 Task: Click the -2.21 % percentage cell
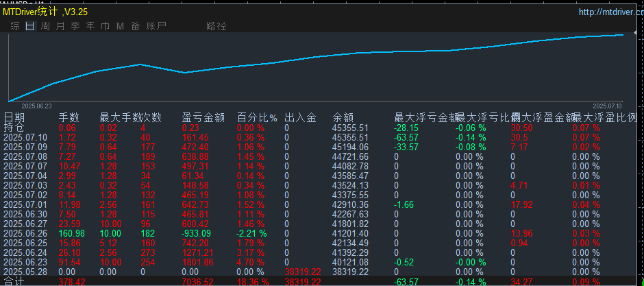point(252,233)
